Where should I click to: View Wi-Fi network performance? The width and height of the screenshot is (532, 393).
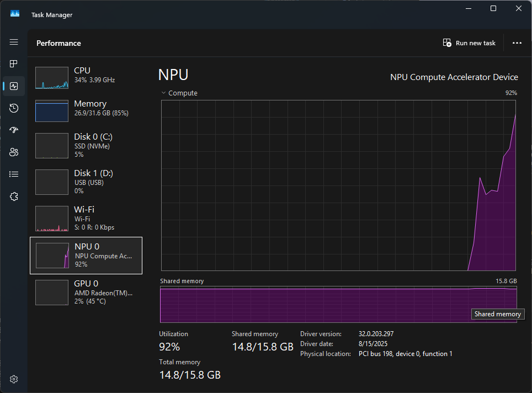[86, 218]
